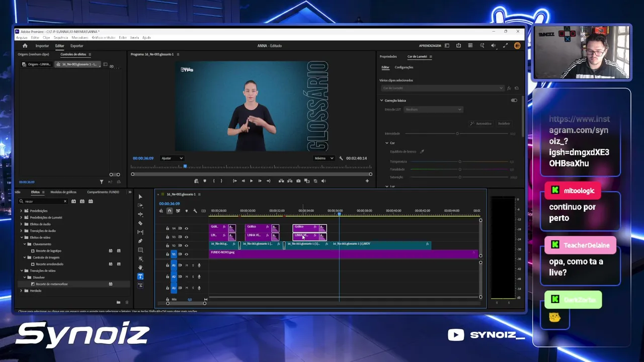Hide track V4 with eye icon
Screen dimensions: 644x362
point(186,228)
